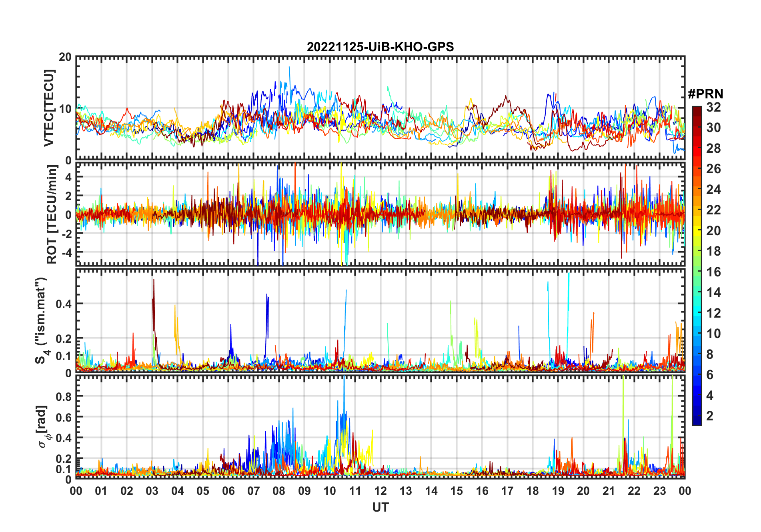Click colorbar tick label 10

coord(713,334)
